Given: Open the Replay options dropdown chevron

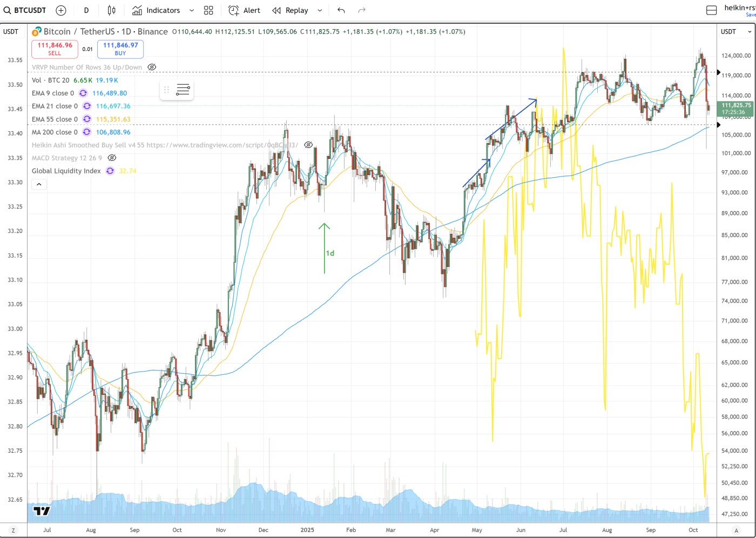Looking at the screenshot, I should click(x=320, y=10).
